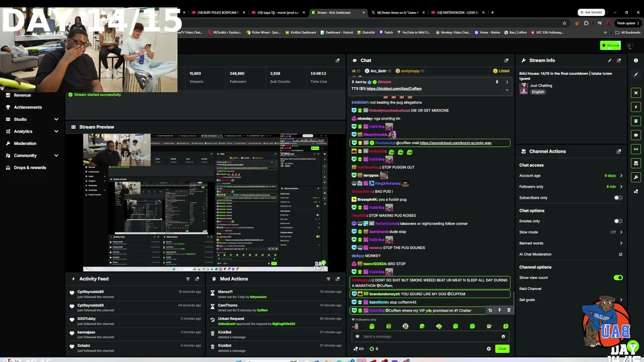Open Set goals option
This screenshot has height=362, width=644.
(x=571, y=300)
